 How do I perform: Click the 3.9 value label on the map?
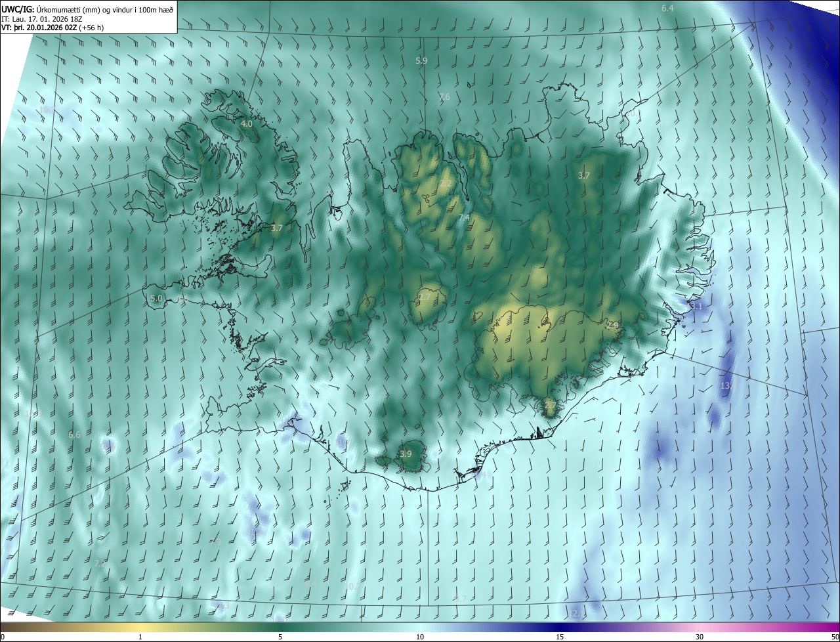406,454
